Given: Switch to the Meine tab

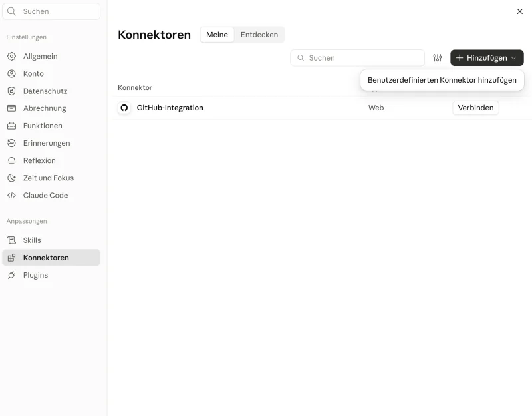Looking at the screenshot, I should pos(217,35).
